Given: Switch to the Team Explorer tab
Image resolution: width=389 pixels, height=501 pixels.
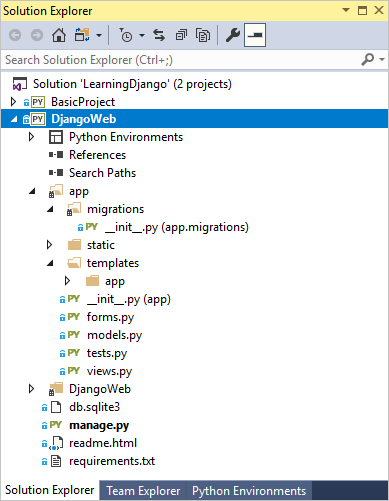Looking at the screenshot, I should pyautogui.click(x=143, y=491).
